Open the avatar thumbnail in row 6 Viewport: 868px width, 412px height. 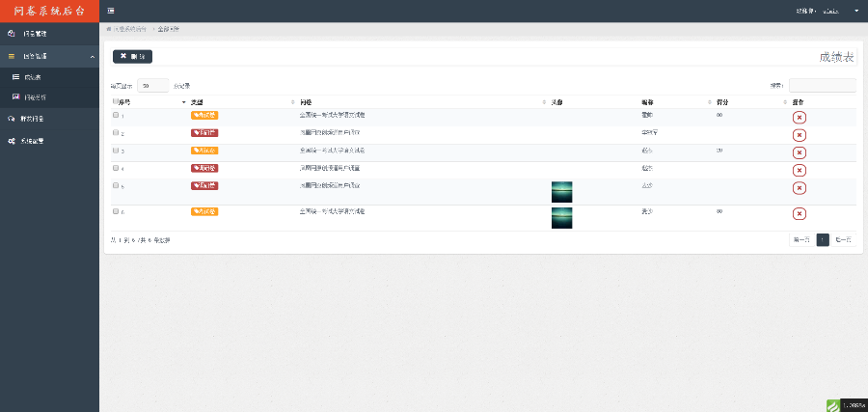(x=562, y=218)
